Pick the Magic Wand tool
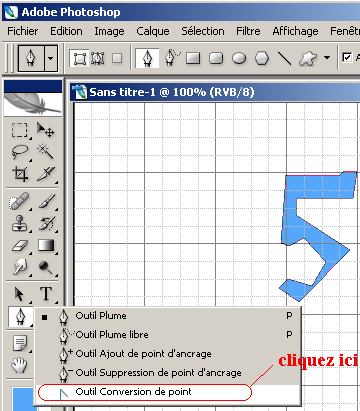360x411 pixels. coord(46,151)
